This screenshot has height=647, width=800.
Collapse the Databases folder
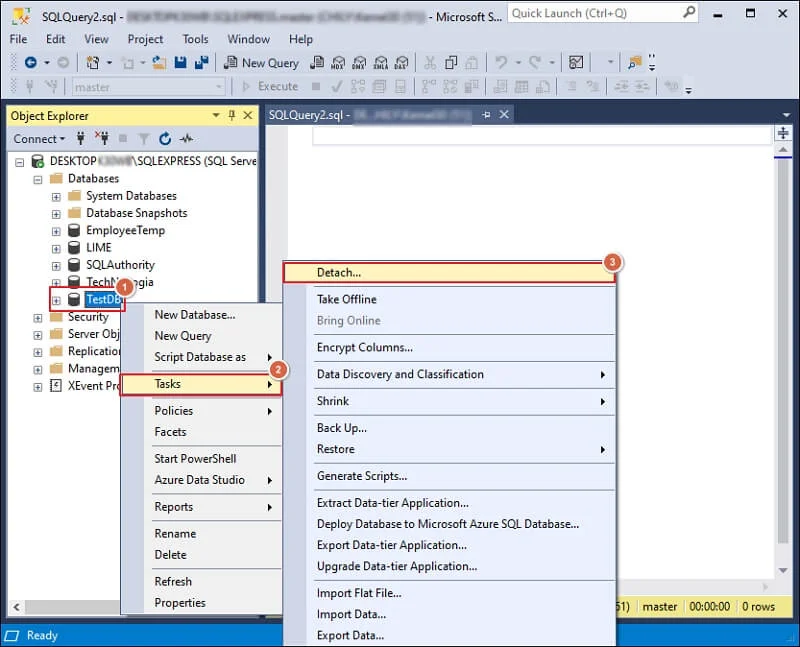[38, 180]
